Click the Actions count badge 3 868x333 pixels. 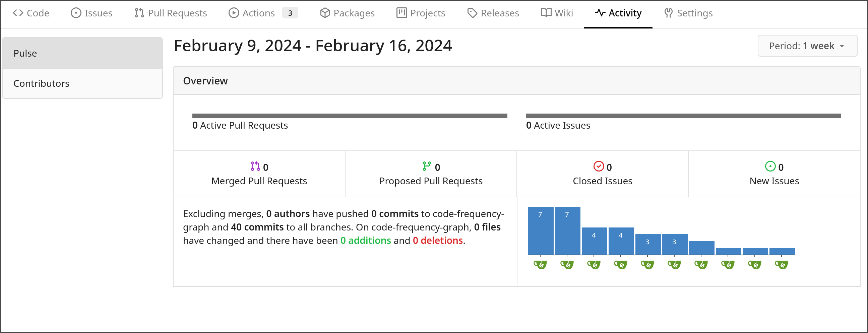click(290, 13)
